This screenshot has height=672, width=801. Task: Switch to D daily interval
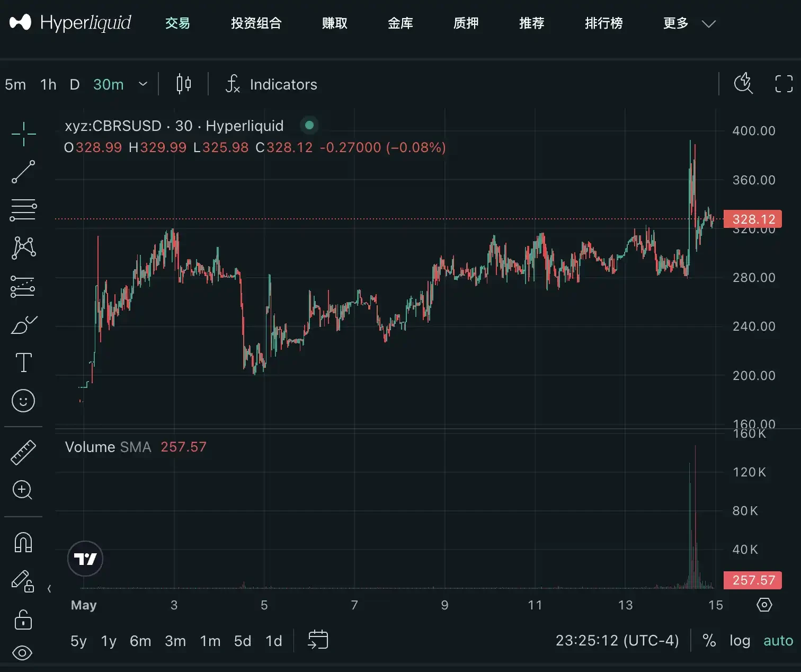75,84
